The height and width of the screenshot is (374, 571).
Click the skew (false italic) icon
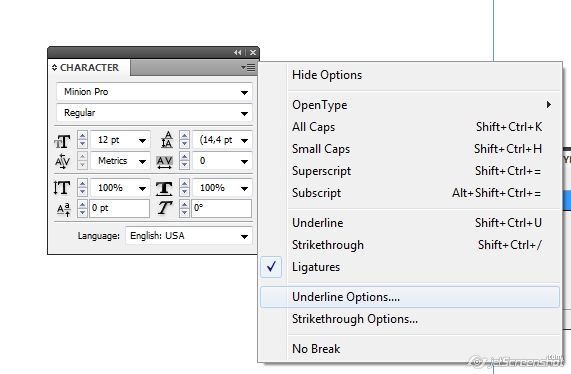165,208
